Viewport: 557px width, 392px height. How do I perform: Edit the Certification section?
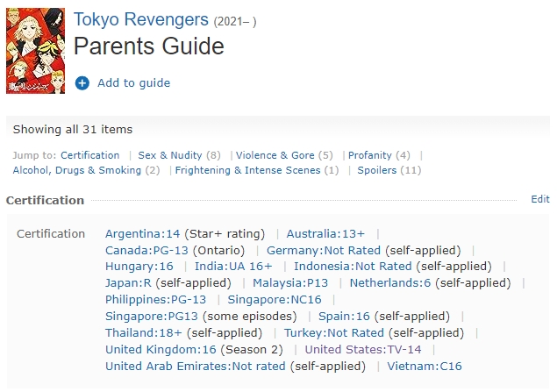[x=540, y=199]
